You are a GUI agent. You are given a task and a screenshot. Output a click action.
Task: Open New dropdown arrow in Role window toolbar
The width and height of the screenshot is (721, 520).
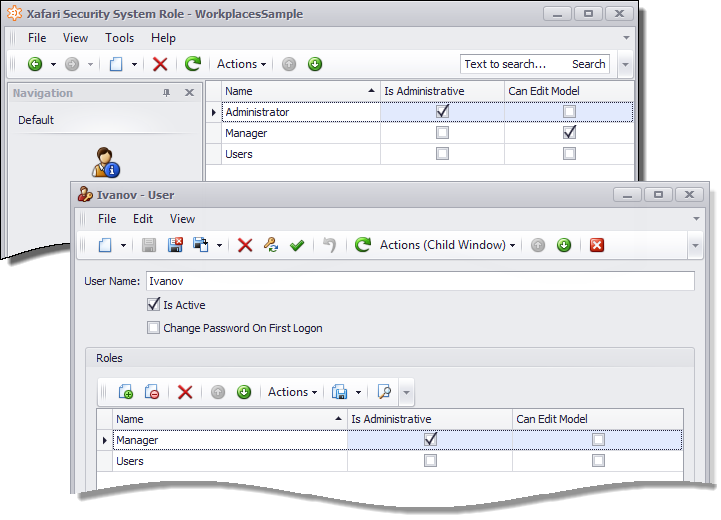[134, 64]
